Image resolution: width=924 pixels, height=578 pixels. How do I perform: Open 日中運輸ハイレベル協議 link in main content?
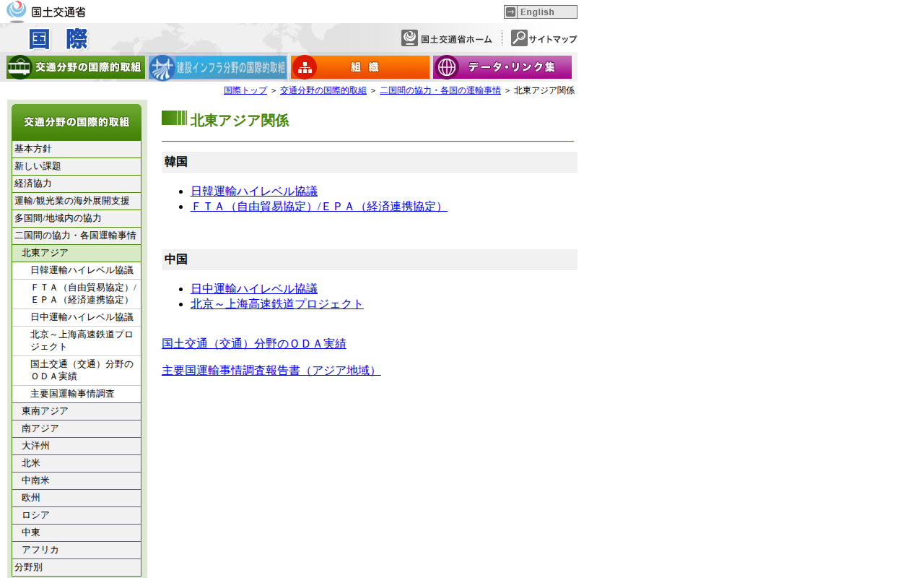coord(254,289)
